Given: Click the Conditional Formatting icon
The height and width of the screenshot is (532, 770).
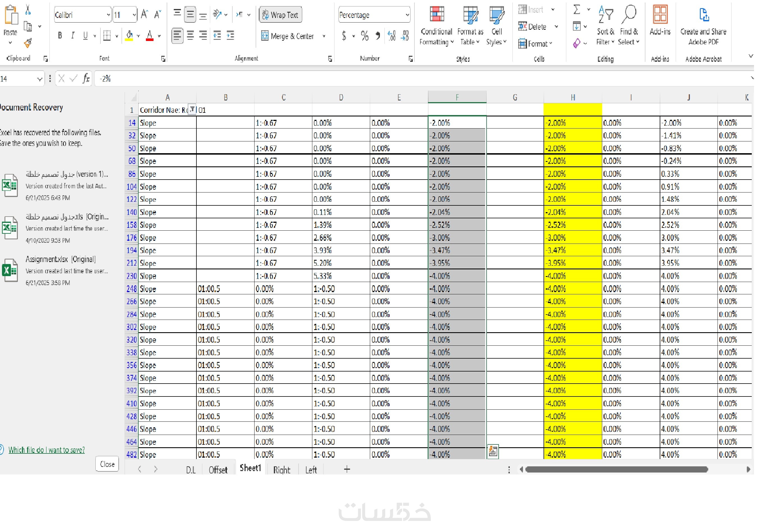Looking at the screenshot, I should tap(436, 15).
